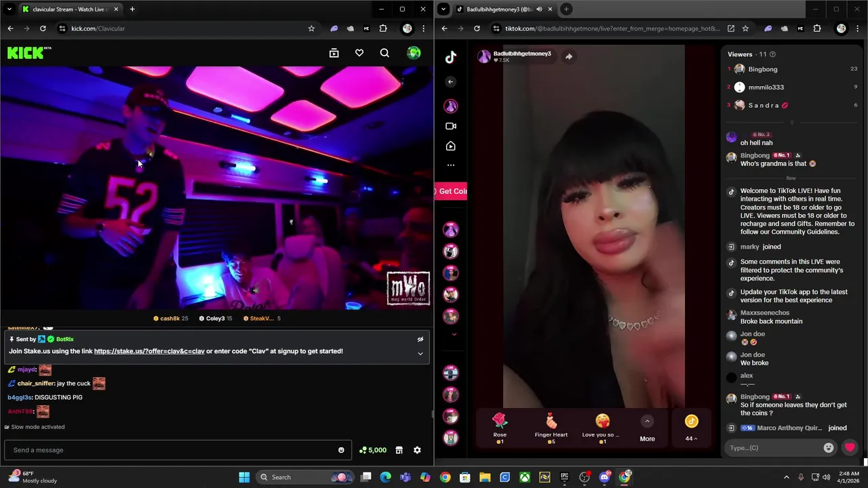Open Extensions puzzle icon in Kick window
Image resolution: width=868 pixels, height=488 pixels.
tap(383, 28)
